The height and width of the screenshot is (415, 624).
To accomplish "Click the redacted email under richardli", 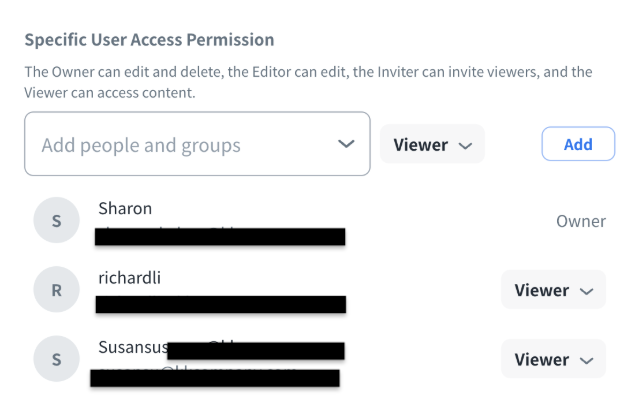I will tap(220, 304).
